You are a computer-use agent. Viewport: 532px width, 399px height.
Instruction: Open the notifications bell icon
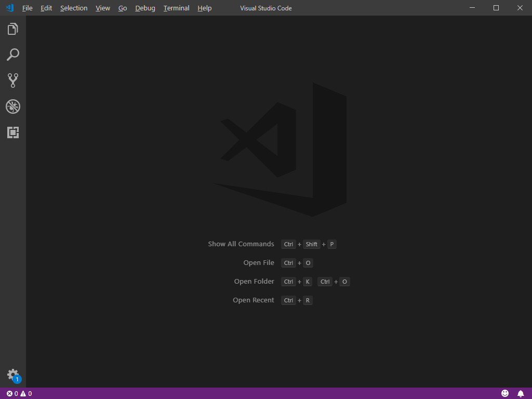[521, 394]
